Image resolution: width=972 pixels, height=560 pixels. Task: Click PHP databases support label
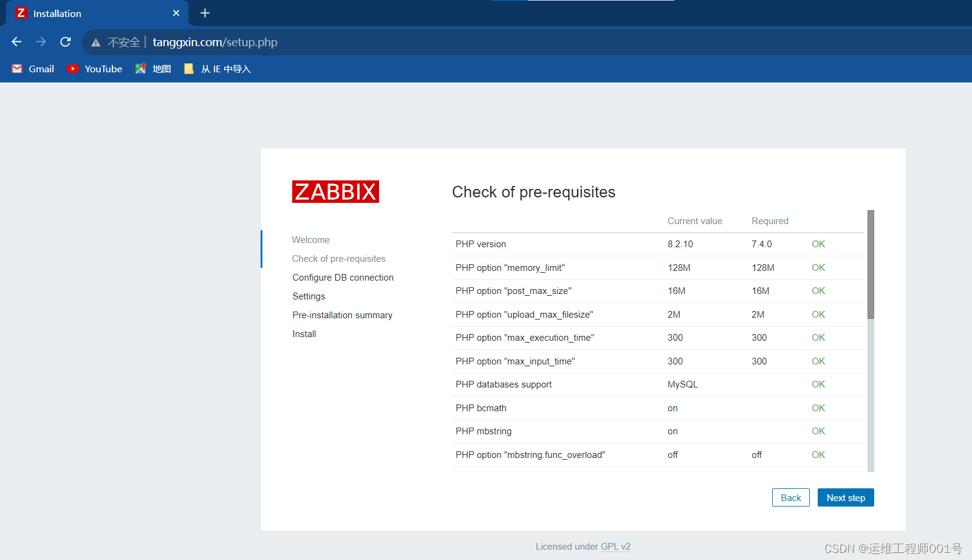coord(504,384)
